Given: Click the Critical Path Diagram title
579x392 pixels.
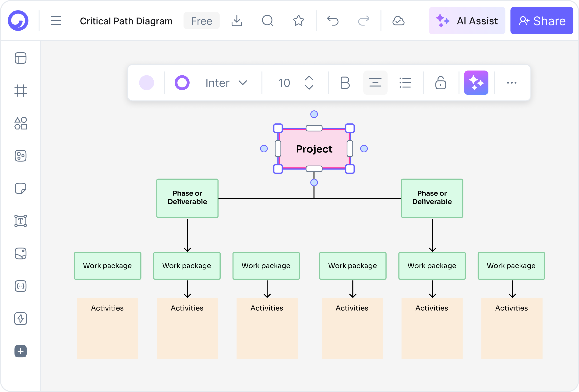Looking at the screenshot, I should (x=126, y=21).
